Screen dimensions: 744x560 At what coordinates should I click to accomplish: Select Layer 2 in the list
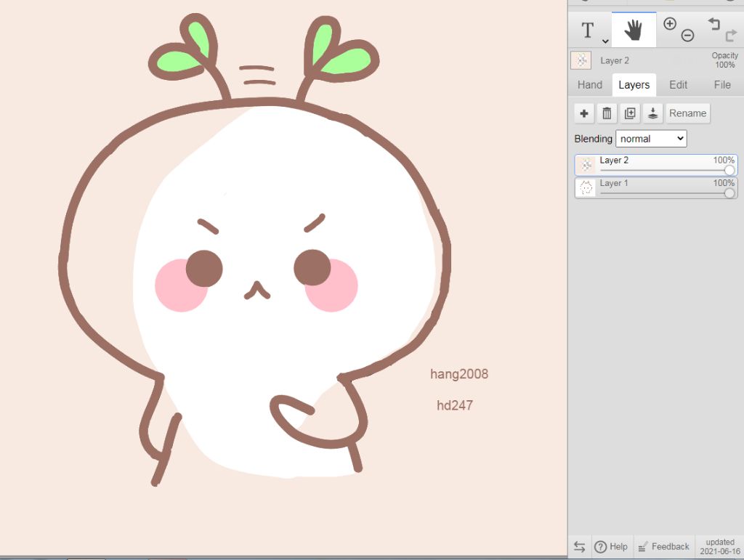point(656,165)
